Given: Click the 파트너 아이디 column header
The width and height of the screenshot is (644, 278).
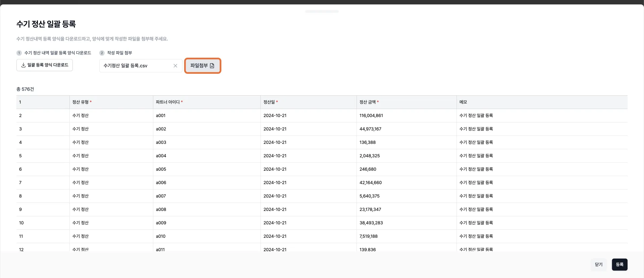Looking at the screenshot, I should [168, 102].
